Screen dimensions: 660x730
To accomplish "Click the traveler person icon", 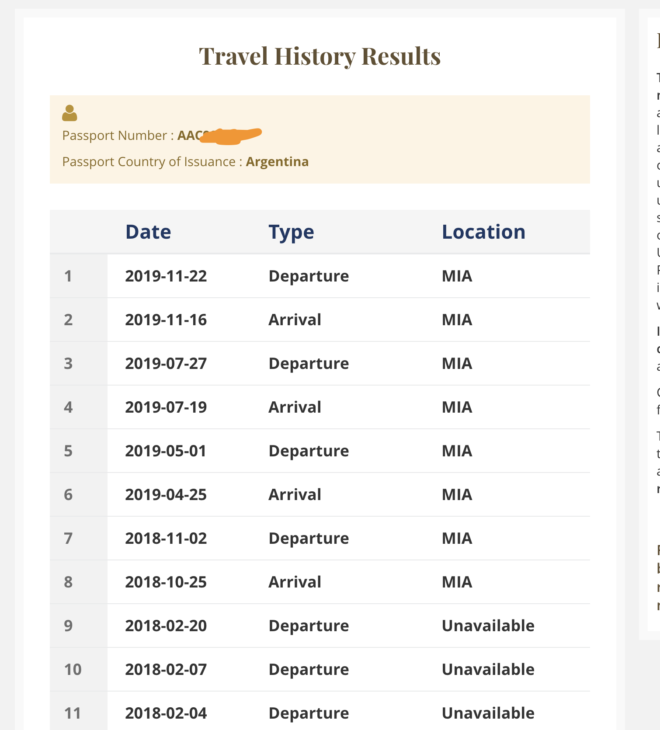I will pos(70,113).
